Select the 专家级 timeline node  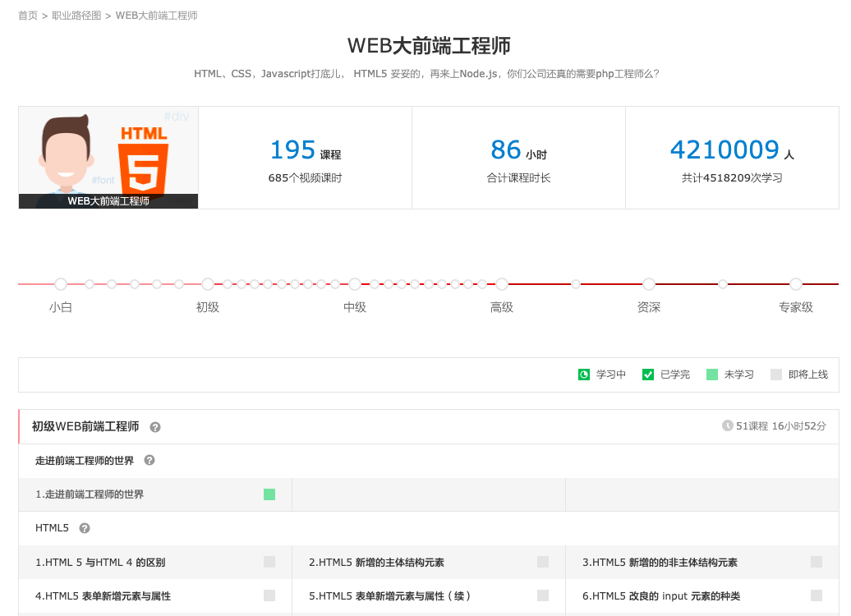796,284
